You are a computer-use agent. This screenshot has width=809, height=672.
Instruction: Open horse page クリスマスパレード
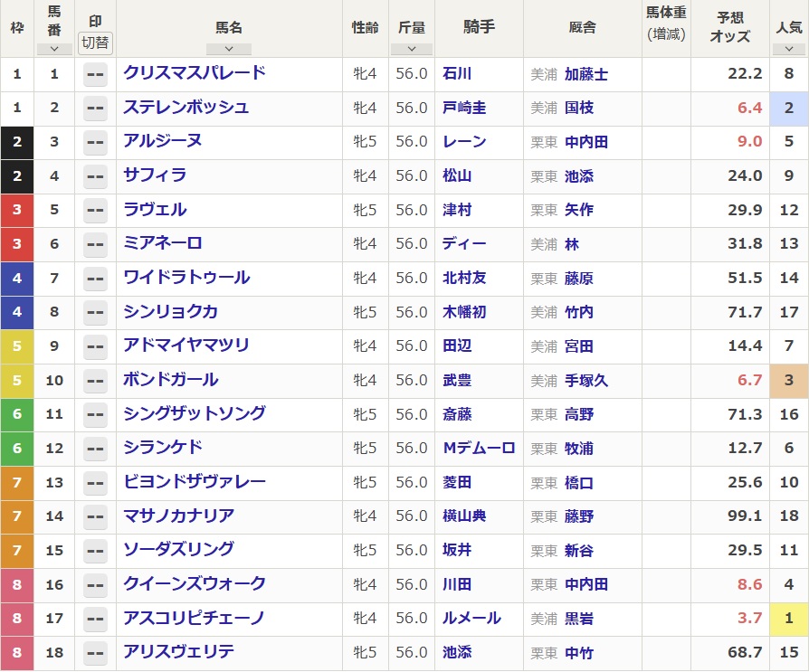pos(195,72)
